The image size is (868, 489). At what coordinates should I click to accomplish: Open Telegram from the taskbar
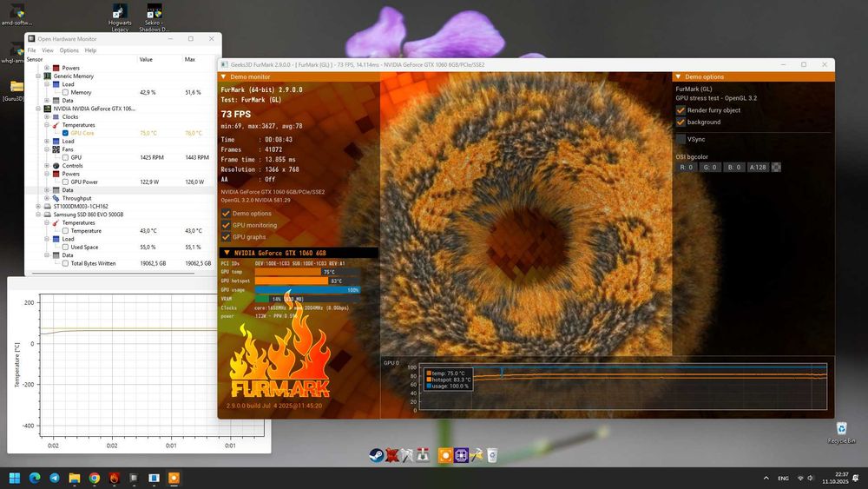tap(54, 478)
